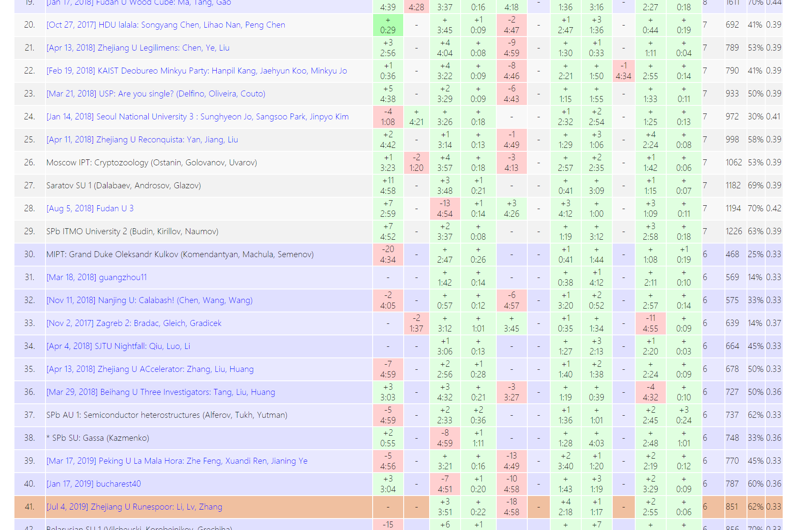
Task: Click Peking U La Mala Hora link
Action: point(177,461)
